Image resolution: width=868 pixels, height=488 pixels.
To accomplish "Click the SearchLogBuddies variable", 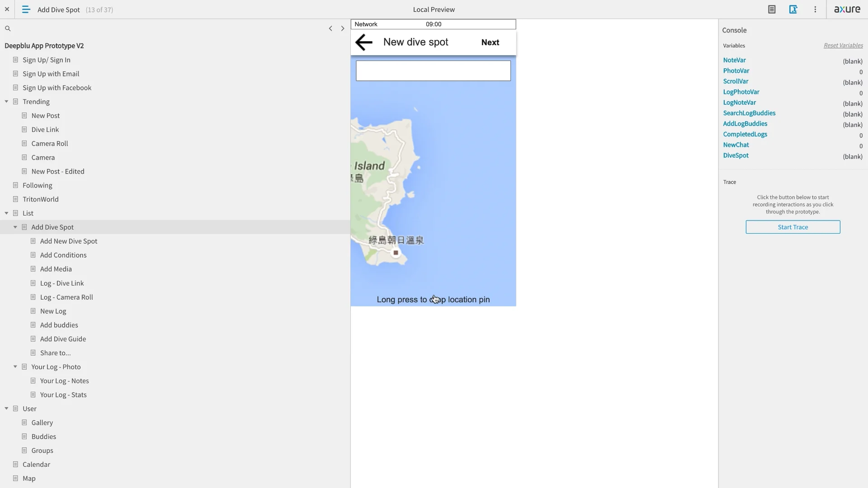I will [749, 113].
